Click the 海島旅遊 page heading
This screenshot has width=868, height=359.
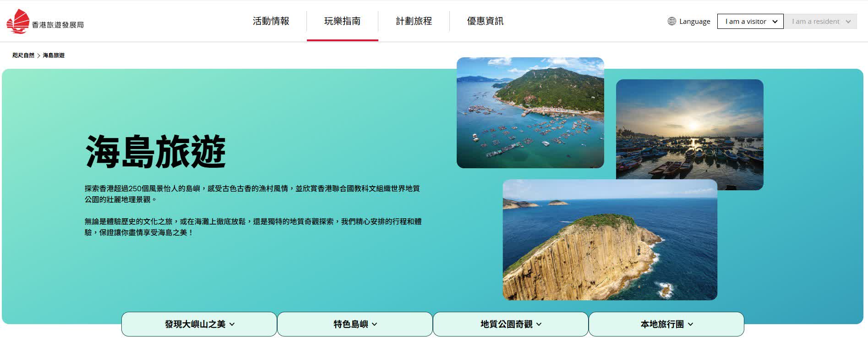coord(155,152)
